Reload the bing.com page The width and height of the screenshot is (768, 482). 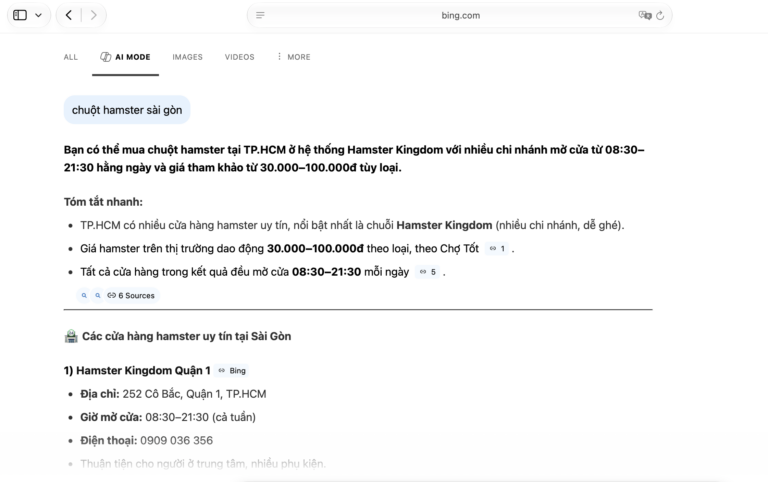[660, 15]
